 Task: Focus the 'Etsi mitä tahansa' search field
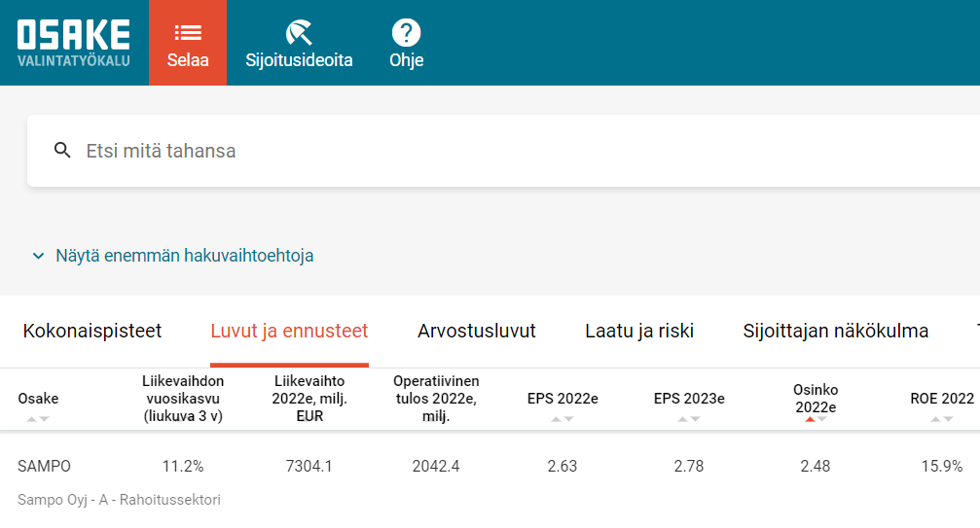tap(503, 151)
